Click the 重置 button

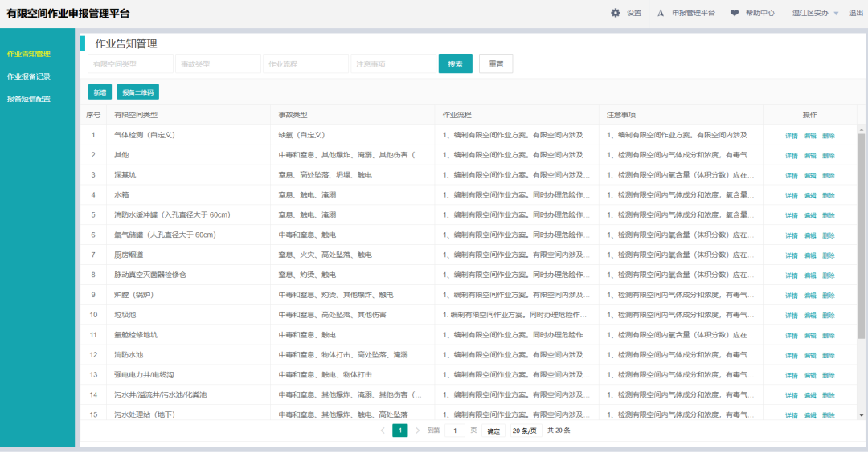(x=496, y=63)
